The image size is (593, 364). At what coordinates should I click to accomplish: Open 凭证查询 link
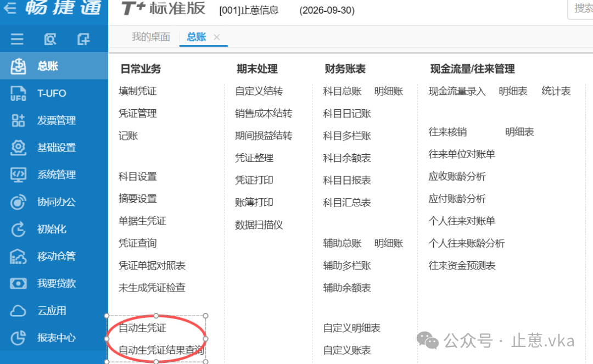point(137,243)
